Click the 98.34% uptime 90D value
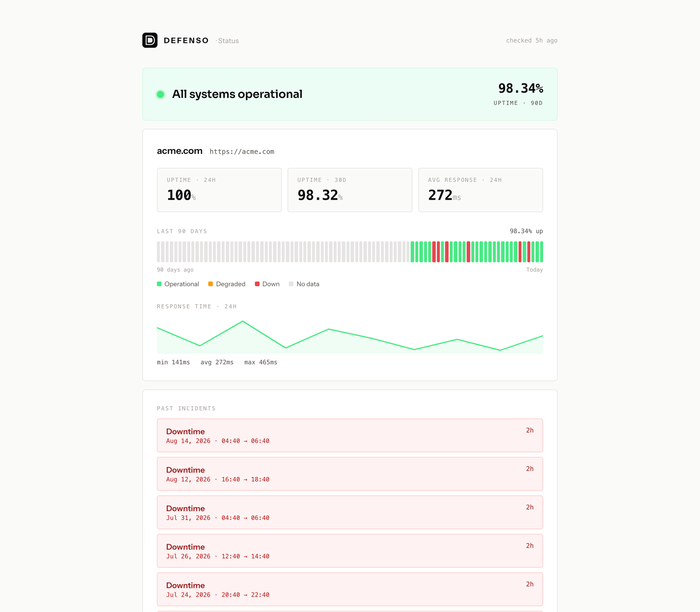The image size is (700, 612). (x=521, y=88)
